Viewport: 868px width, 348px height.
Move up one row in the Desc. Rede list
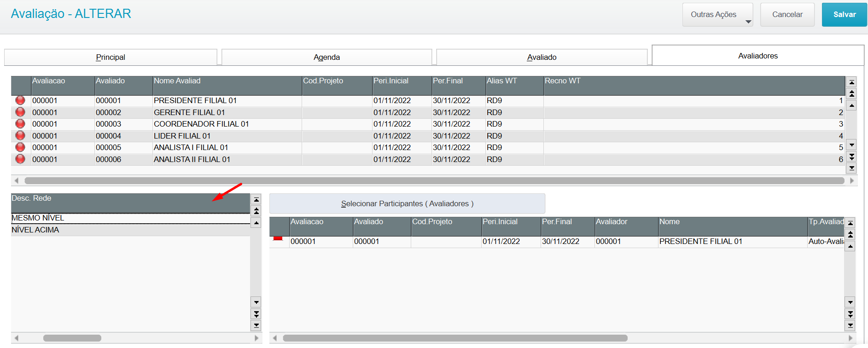(x=256, y=223)
